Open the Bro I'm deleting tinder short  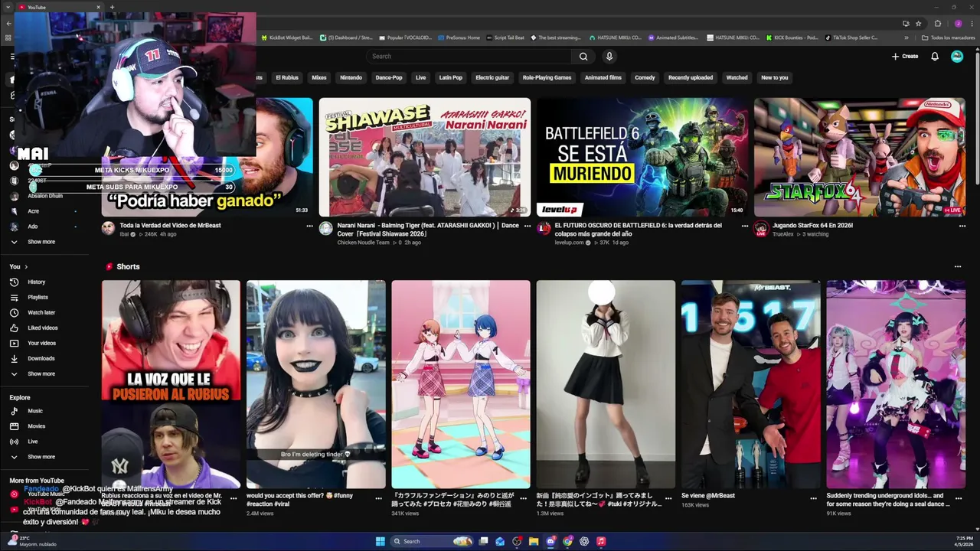coord(315,384)
